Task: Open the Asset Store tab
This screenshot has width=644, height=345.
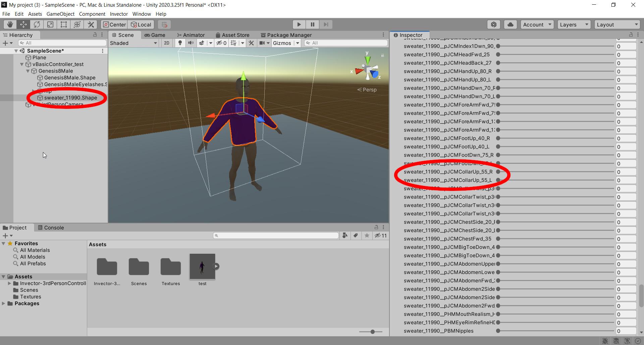Action: pos(232,35)
